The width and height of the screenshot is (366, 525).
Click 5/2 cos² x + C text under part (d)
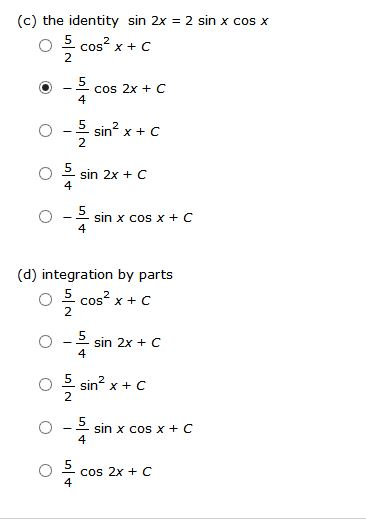[106, 302]
